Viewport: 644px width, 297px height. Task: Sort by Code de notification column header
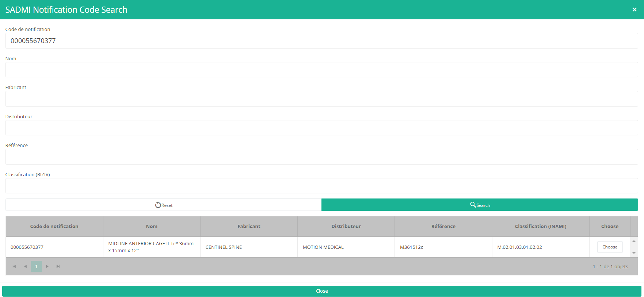pos(54,227)
